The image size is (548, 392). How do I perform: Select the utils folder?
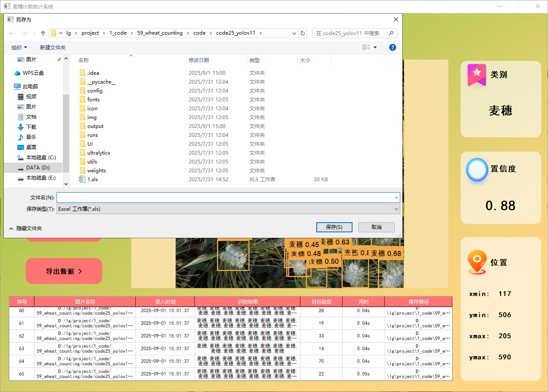(x=92, y=162)
